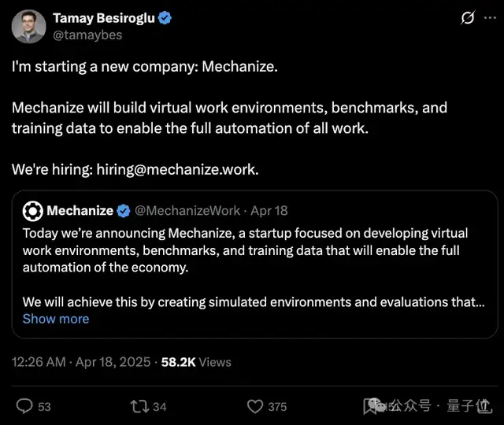
Task: Toggle the repost arrows icon
Action: click(139, 406)
